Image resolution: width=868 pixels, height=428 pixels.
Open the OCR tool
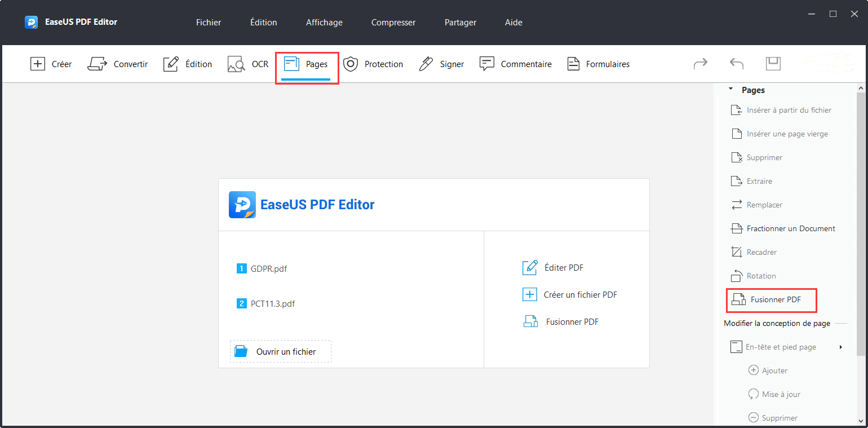pyautogui.click(x=248, y=64)
